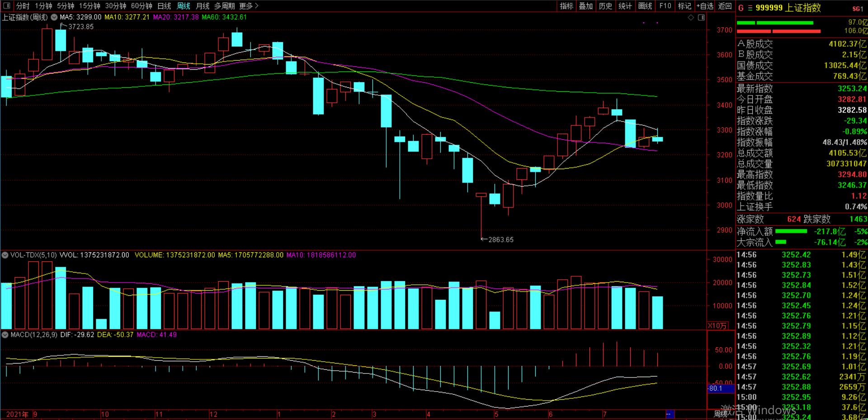868x420 pixels.
Task: Click the 上证指数(周线) chart title
Action: 25,17
